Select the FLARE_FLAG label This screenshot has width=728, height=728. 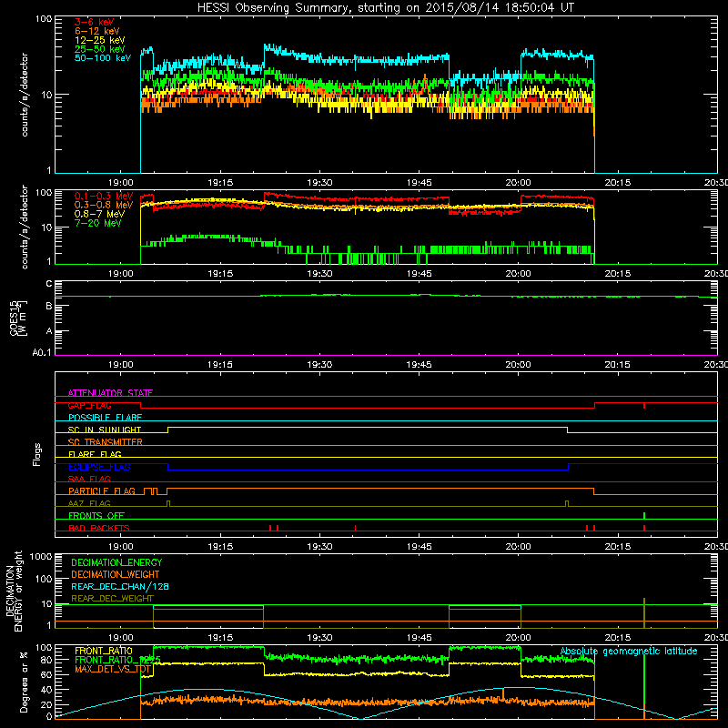tap(95, 454)
